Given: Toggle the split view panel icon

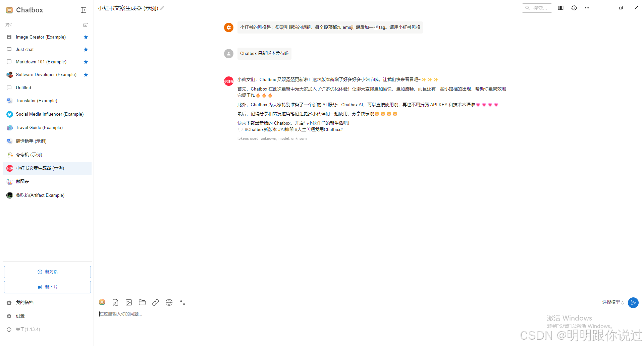Looking at the screenshot, I should pyautogui.click(x=560, y=8).
